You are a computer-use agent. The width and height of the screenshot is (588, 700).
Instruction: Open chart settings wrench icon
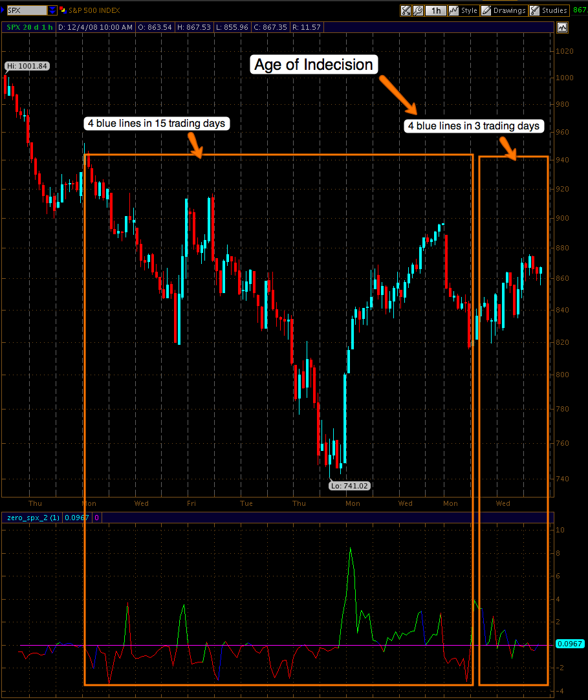pyautogui.click(x=418, y=10)
